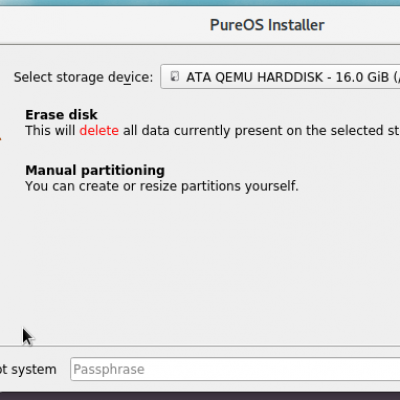Click the hard disk icon in device selector
400x400 pixels.
(x=175, y=76)
